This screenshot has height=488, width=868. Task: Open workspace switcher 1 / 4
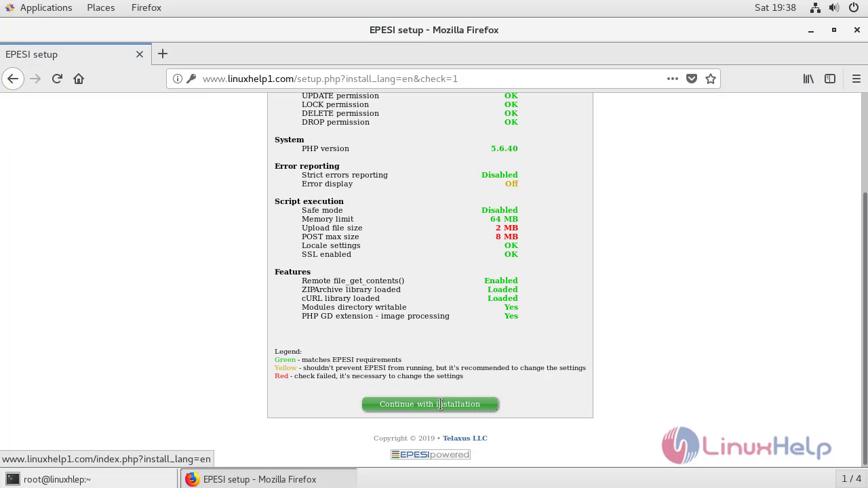coord(851,479)
